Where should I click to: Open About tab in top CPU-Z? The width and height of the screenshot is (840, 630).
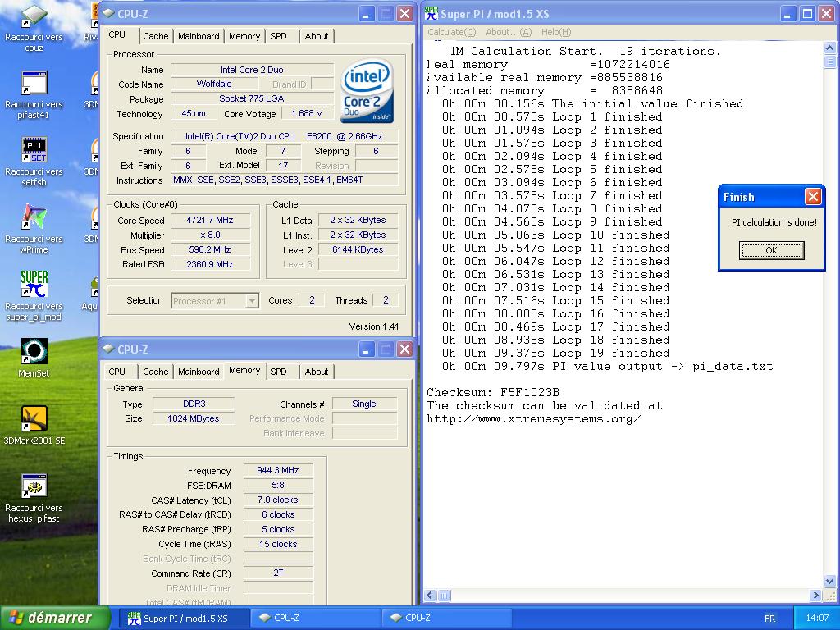[x=316, y=36]
